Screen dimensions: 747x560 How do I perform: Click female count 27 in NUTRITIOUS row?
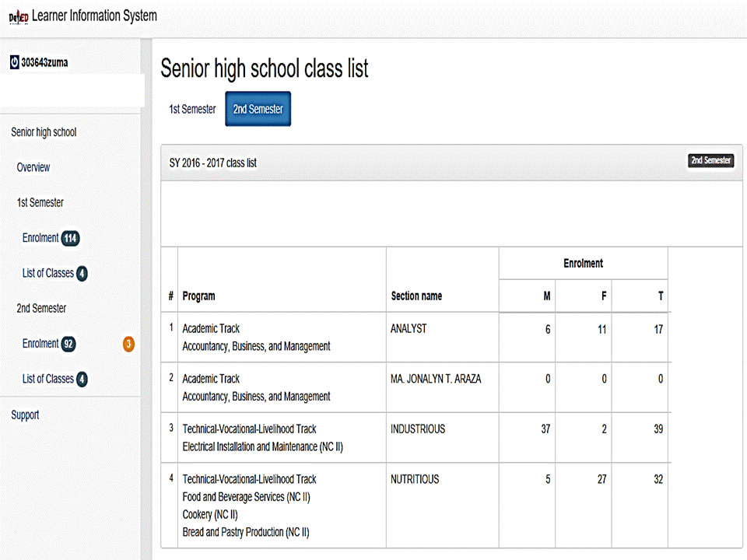[x=601, y=480]
